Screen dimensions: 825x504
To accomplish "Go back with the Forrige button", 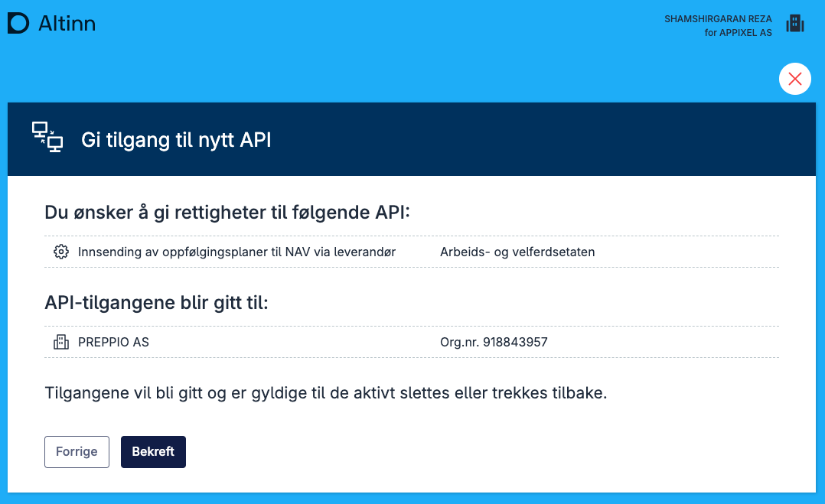I will click(77, 451).
